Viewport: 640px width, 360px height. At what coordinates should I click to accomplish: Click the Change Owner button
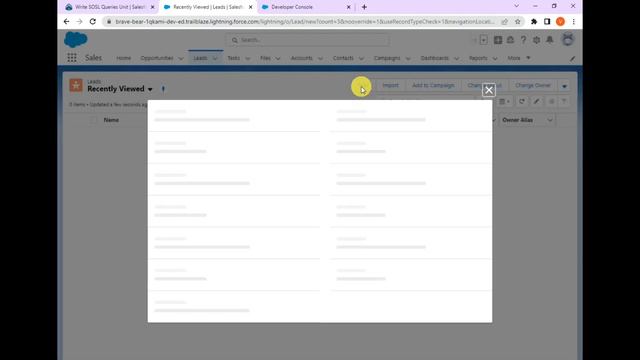[533, 86]
